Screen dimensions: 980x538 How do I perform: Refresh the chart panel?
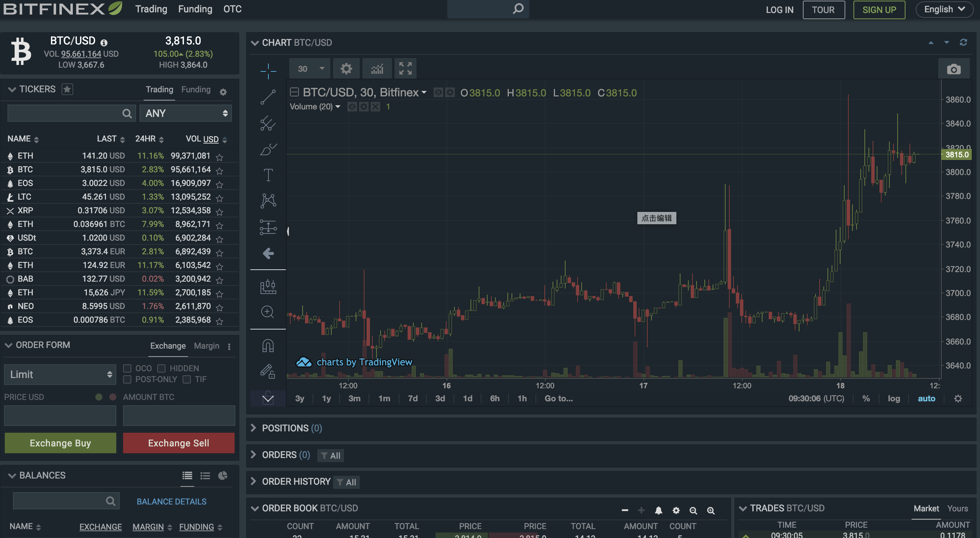pos(963,42)
